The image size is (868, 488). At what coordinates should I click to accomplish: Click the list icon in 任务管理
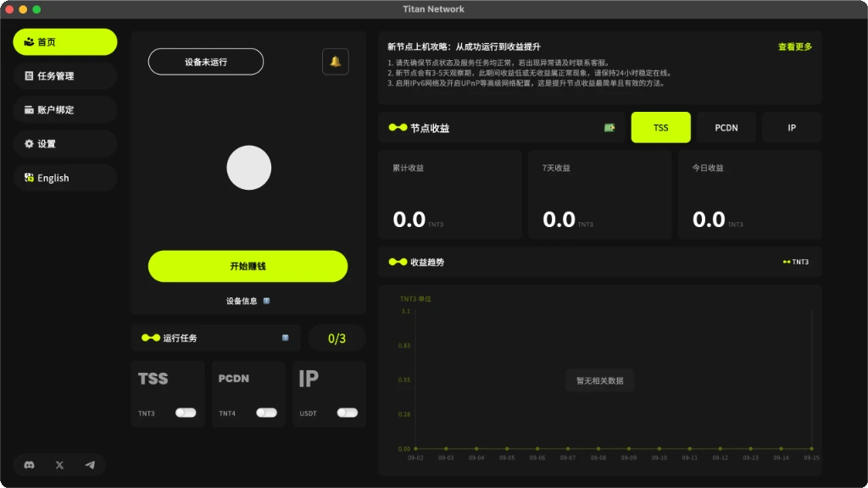(29, 75)
